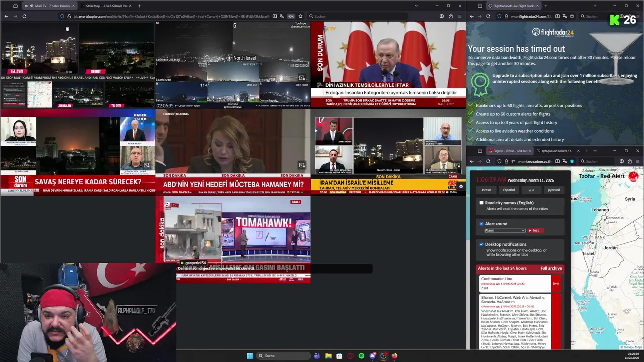Reload the Tzofar Red Alert page

[x=488, y=161]
